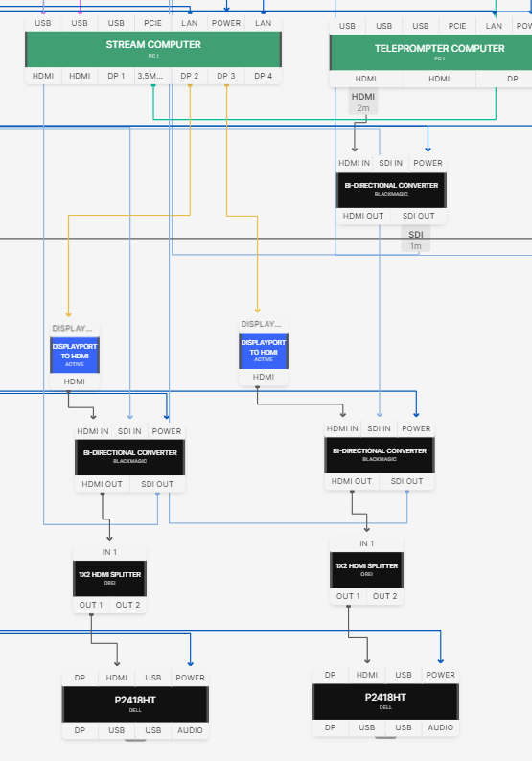The height and width of the screenshot is (761, 532).
Task: Click HDMI output on adapter fed by DP 3
Action: (264, 377)
